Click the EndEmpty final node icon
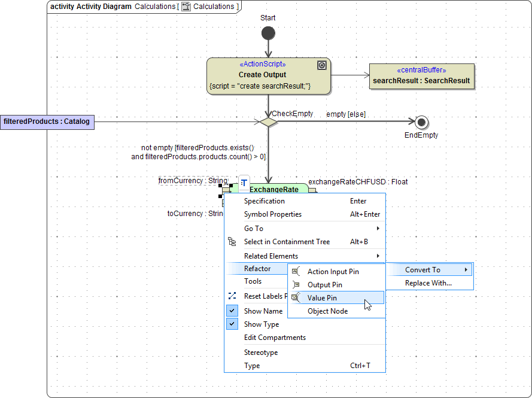 pyautogui.click(x=421, y=122)
